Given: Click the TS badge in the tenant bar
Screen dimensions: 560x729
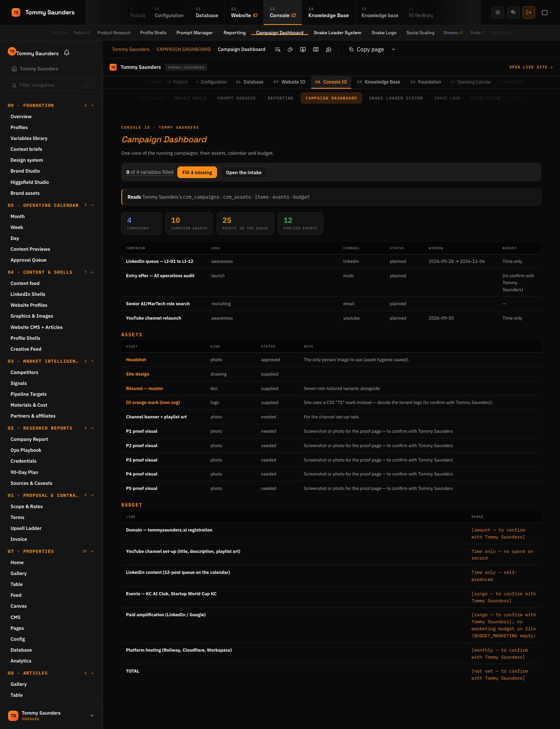Looking at the screenshot, I should (113, 67).
